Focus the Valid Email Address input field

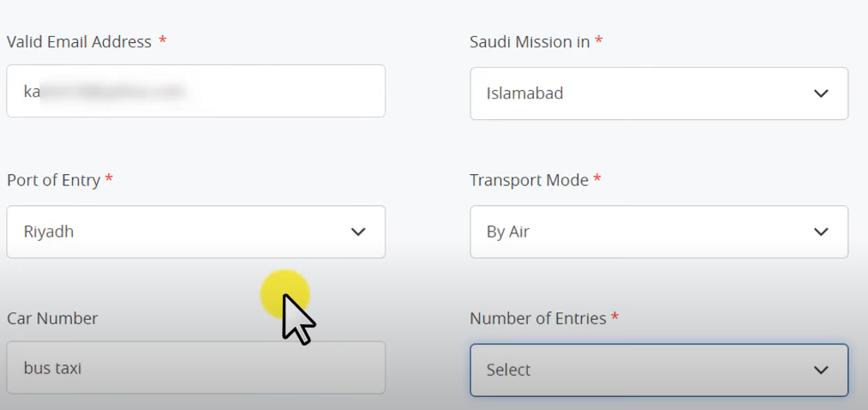(x=196, y=91)
